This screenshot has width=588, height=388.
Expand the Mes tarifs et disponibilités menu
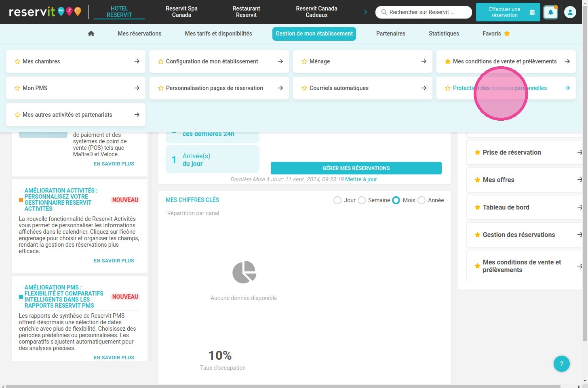tap(219, 34)
